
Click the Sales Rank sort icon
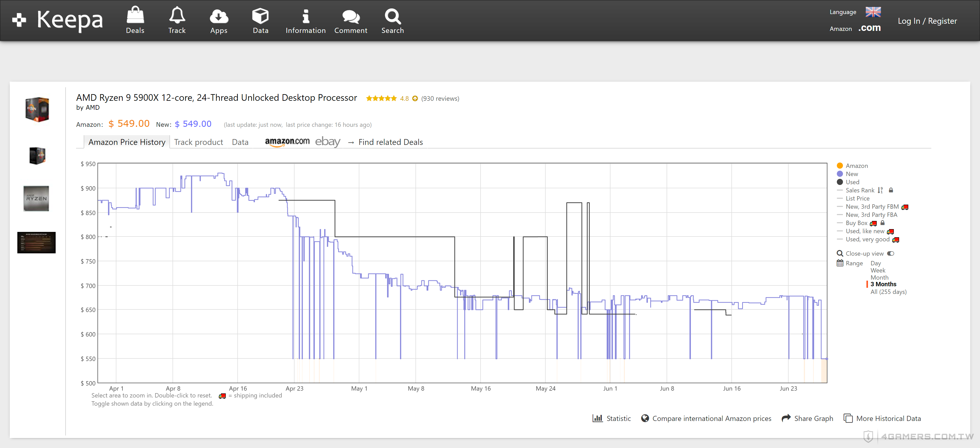click(880, 190)
